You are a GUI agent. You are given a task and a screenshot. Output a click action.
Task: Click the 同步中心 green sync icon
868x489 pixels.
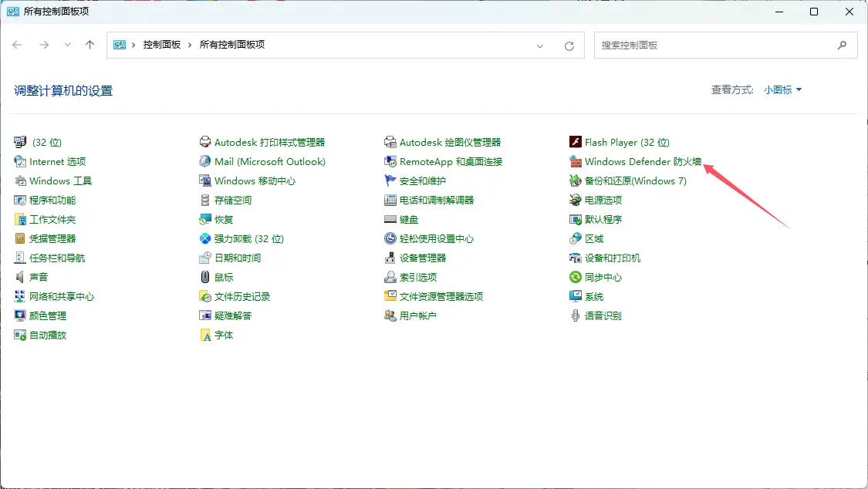point(575,277)
